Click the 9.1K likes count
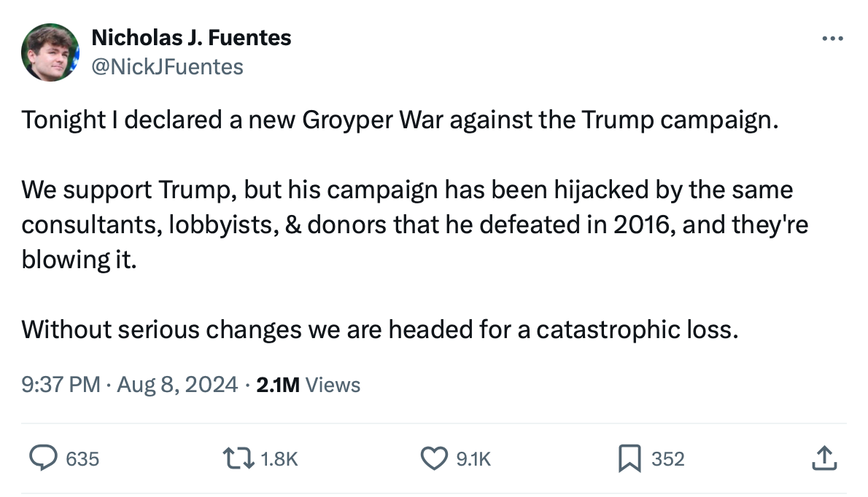Viewport: 868px width, 497px height. tap(473, 459)
